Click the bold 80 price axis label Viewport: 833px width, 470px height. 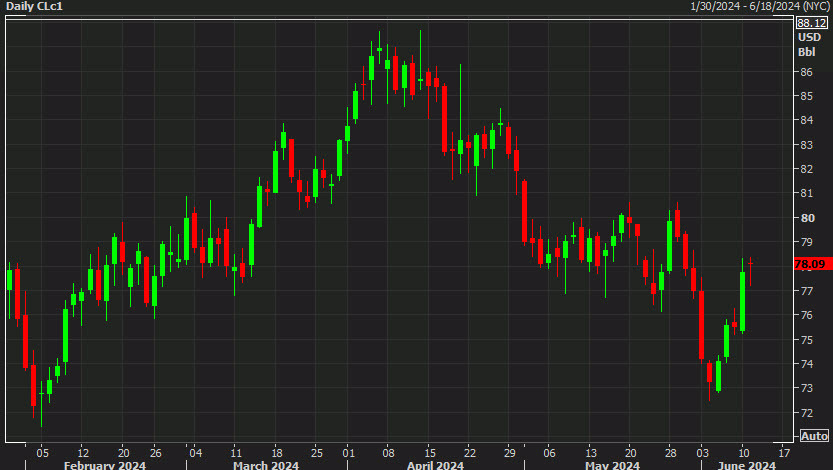coord(807,218)
